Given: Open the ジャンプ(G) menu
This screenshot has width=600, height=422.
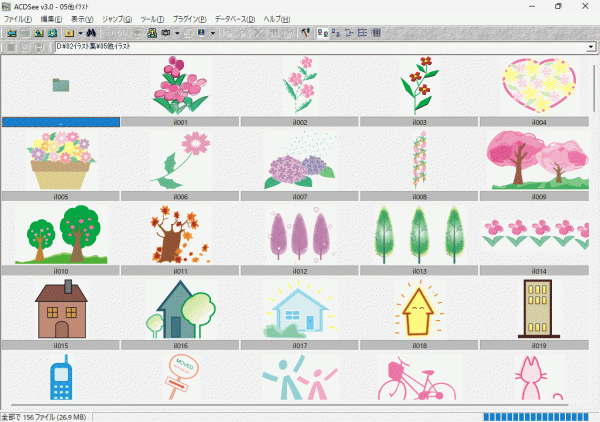Looking at the screenshot, I should [117, 19].
